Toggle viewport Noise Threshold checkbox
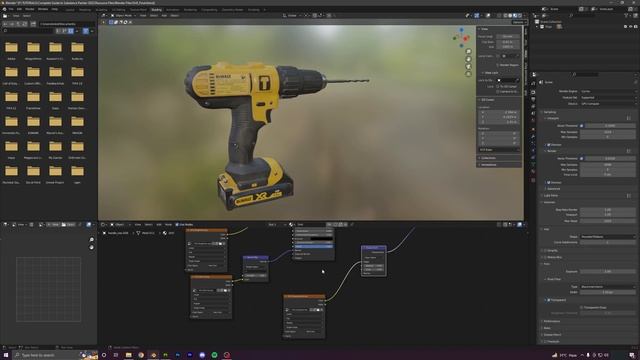This screenshot has width=640, height=360. coord(582,126)
